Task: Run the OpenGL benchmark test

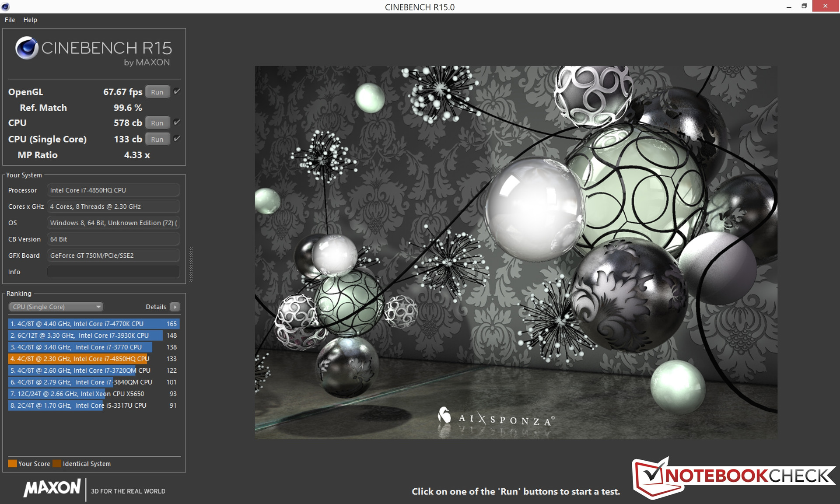Action: [x=157, y=92]
